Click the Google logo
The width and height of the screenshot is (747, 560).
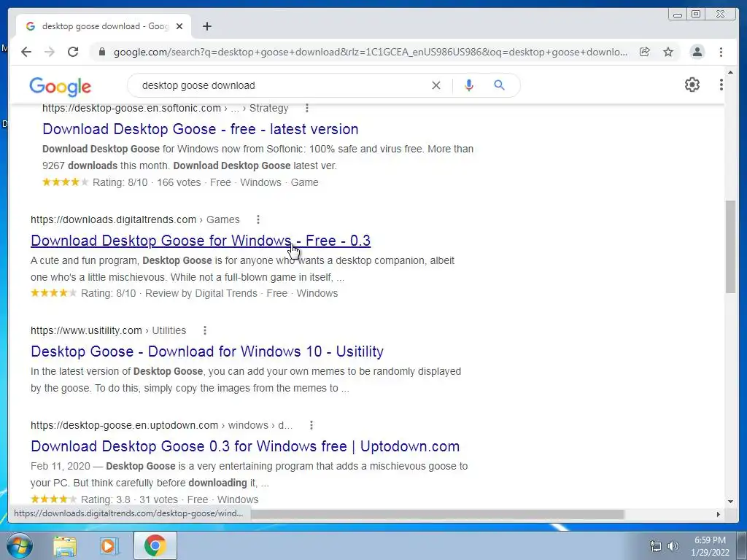click(x=60, y=86)
